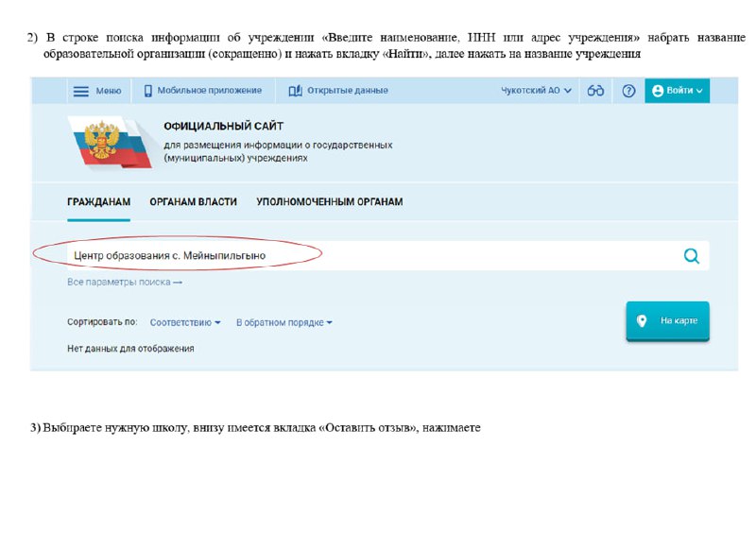Switch to the ОРГАНАМ ВЛАСТИ tab
The image size is (756, 533).
[194, 202]
